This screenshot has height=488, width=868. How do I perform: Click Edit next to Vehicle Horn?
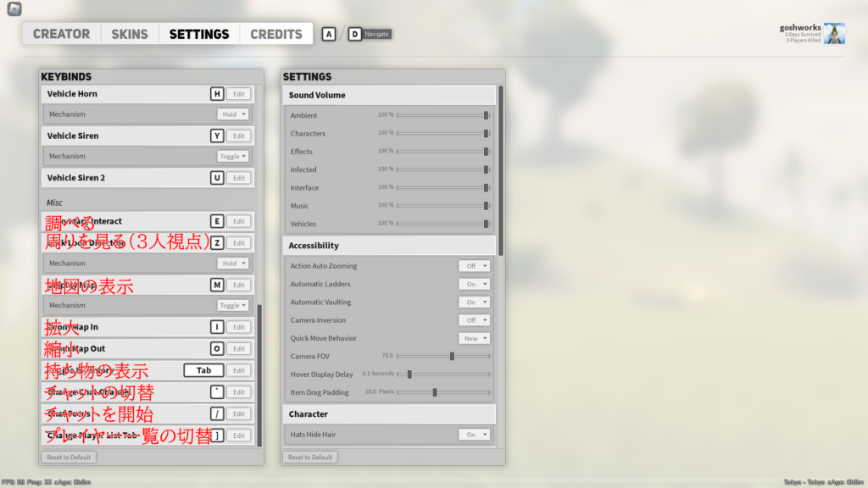pyautogui.click(x=239, y=93)
